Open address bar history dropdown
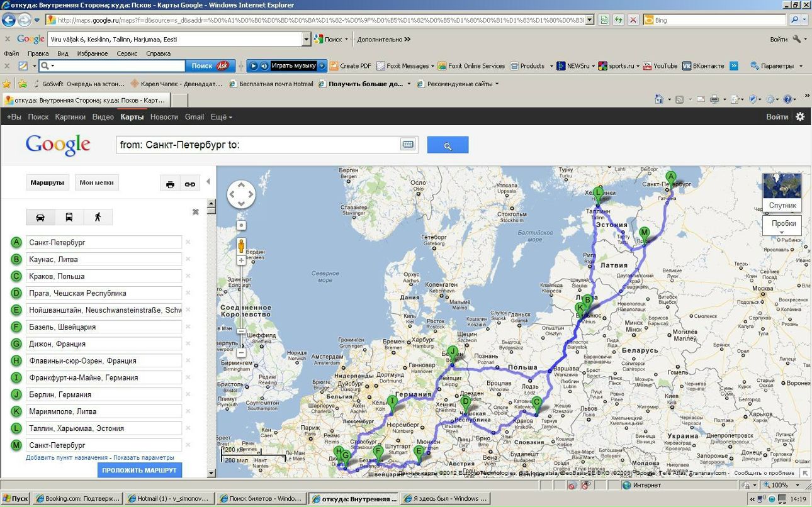812x507 pixels. [589, 20]
